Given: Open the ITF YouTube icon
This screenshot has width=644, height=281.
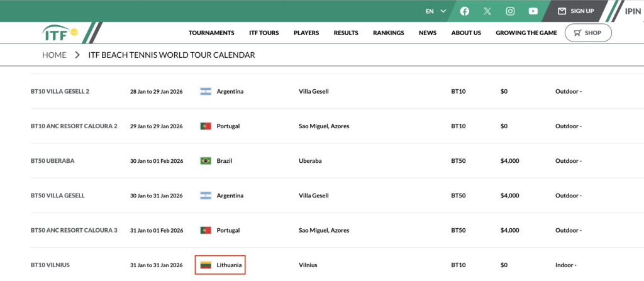Looking at the screenshot, I should coord(533,11).
